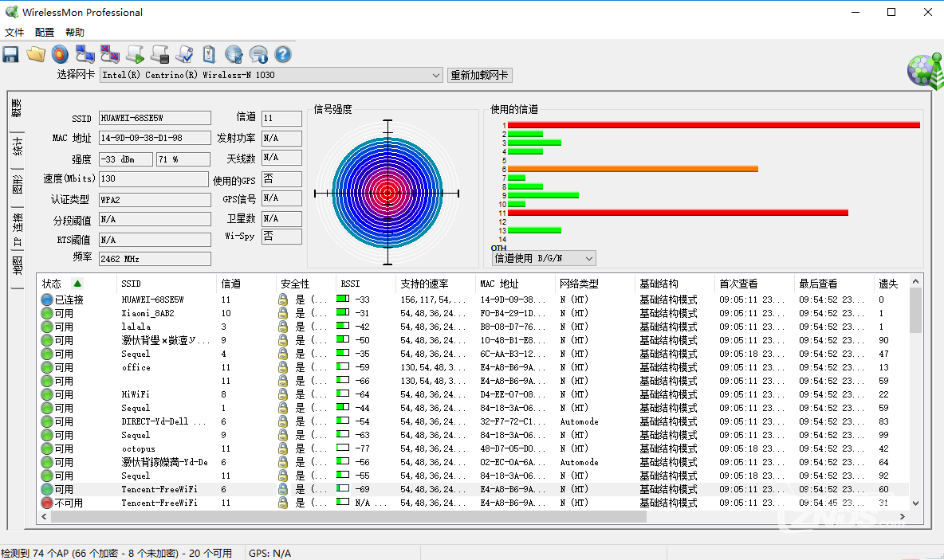Click the green status icon for lalala

(x=47, y=327)
